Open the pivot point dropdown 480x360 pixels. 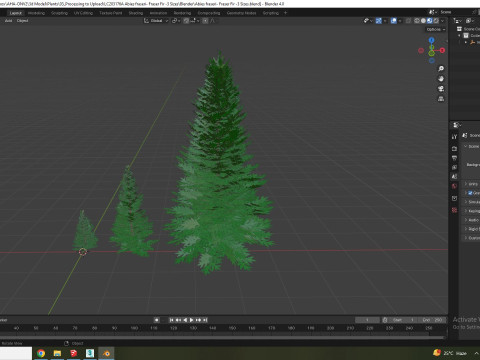coord(176,21)
